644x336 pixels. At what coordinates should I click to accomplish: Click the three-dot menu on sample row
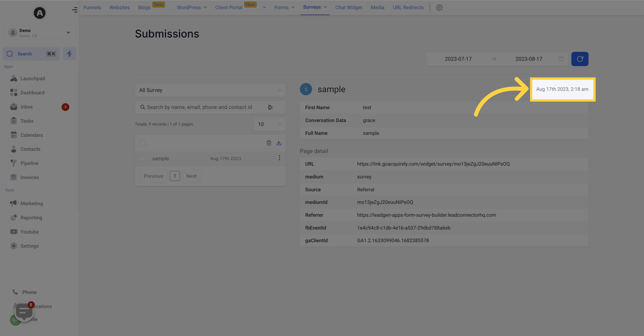click(x=279, y=158)
